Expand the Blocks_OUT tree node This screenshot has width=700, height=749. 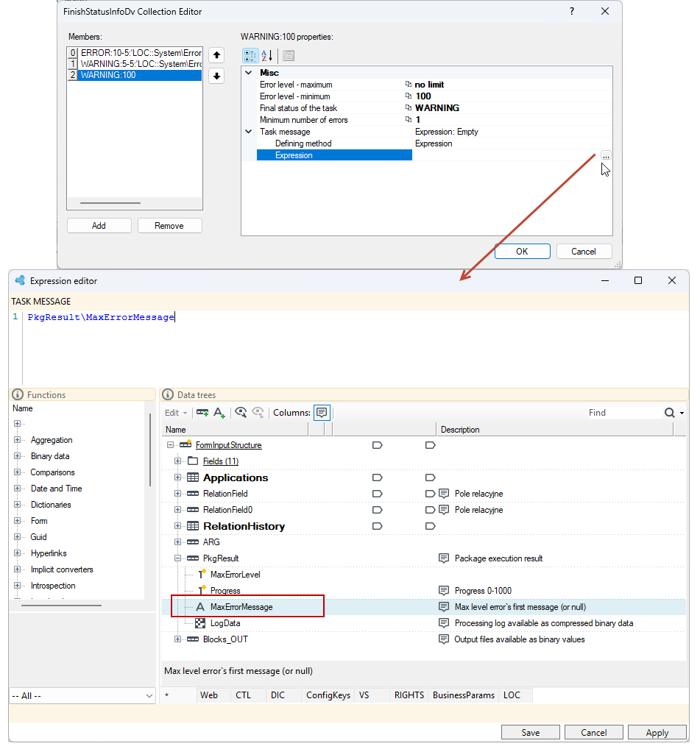177,639
